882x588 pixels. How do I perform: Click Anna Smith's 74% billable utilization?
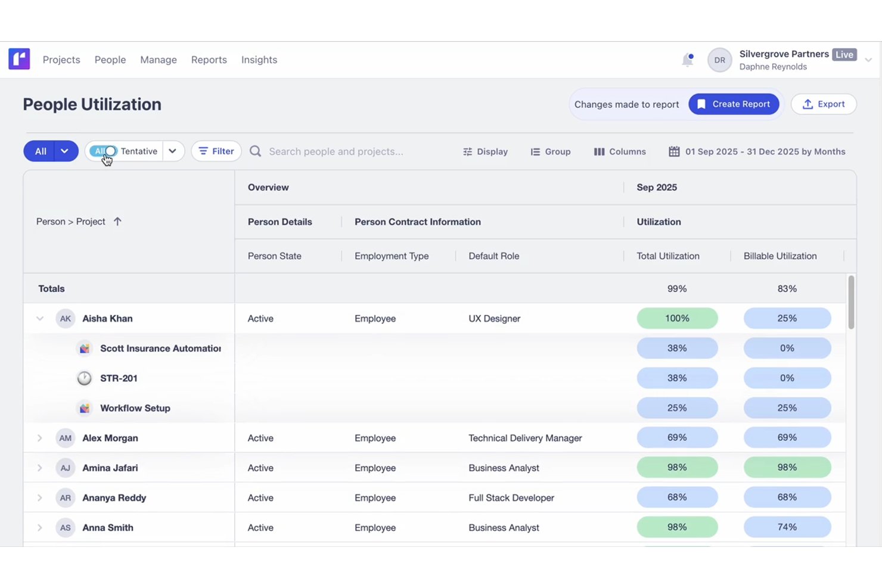(x=787, y=527)
